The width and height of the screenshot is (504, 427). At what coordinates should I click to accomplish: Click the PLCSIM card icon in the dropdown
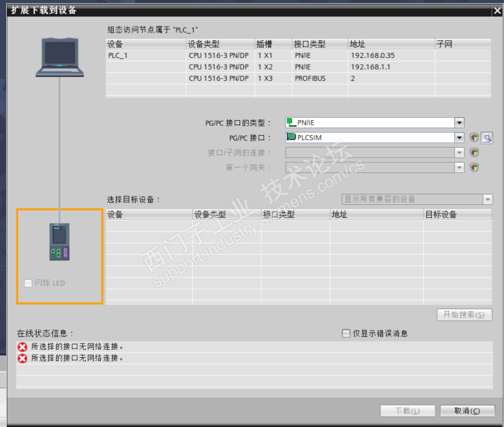291,138
